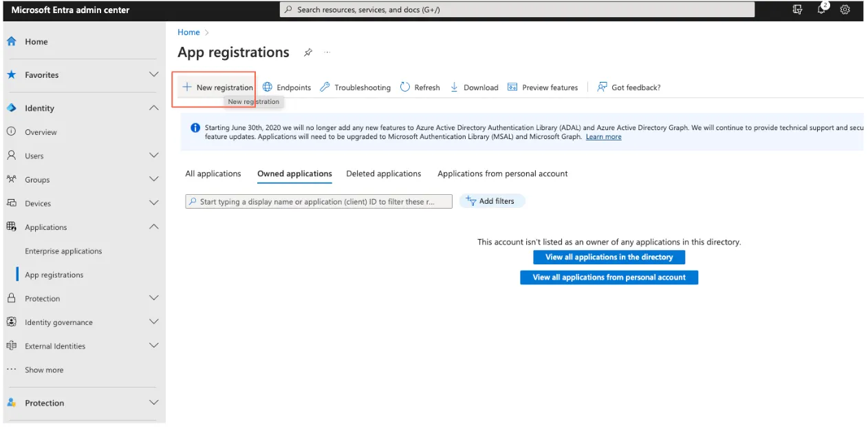Click View all applications from personal account
868x431 pixels.
(609, 277)
